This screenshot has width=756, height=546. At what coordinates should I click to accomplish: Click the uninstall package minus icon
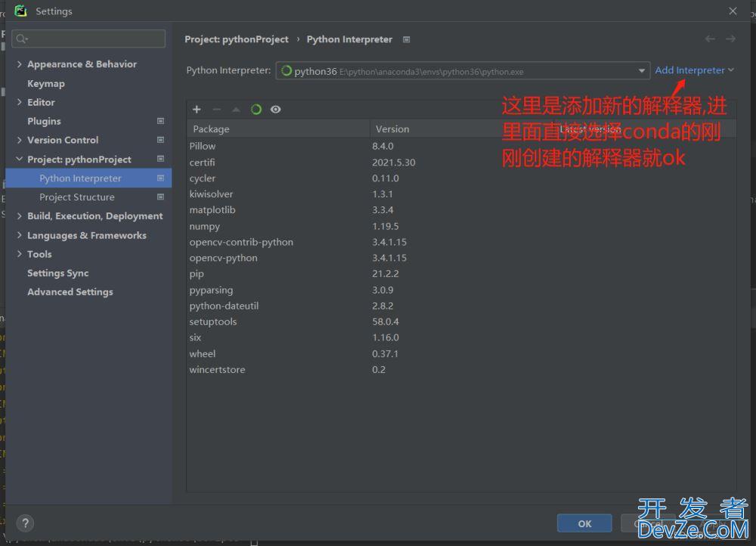pyautogui.click(x=216, y=110)
